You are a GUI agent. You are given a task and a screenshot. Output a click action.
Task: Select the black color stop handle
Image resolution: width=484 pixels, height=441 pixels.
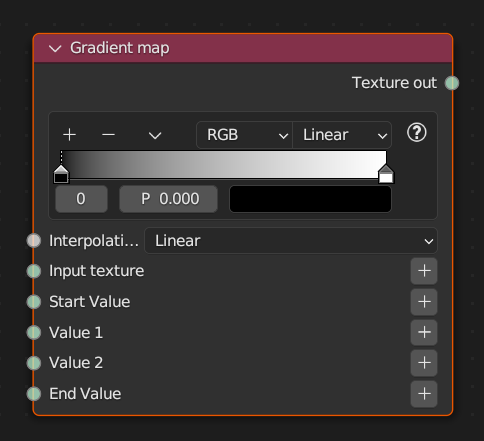[61, 174]
